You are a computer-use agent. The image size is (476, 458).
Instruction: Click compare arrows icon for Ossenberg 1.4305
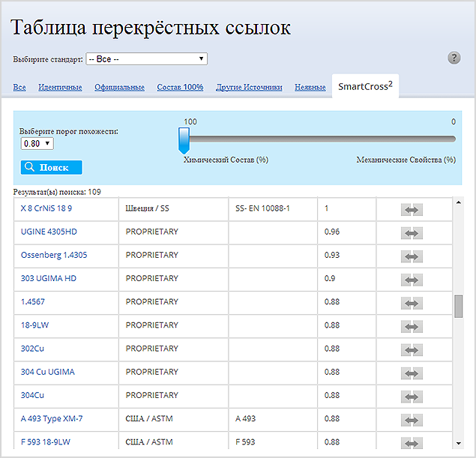[x=412, y=256]
